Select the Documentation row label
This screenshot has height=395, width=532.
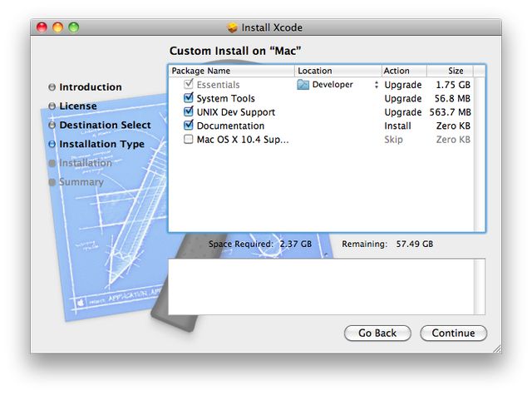(230, 126)
